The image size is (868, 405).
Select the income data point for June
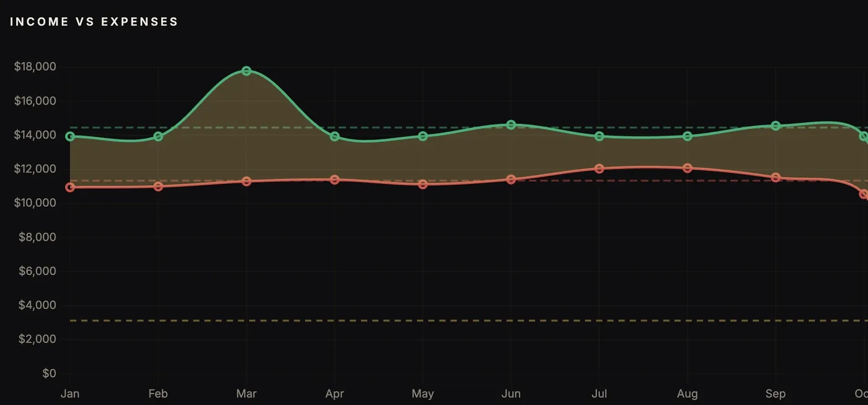[x=511, y=125]
